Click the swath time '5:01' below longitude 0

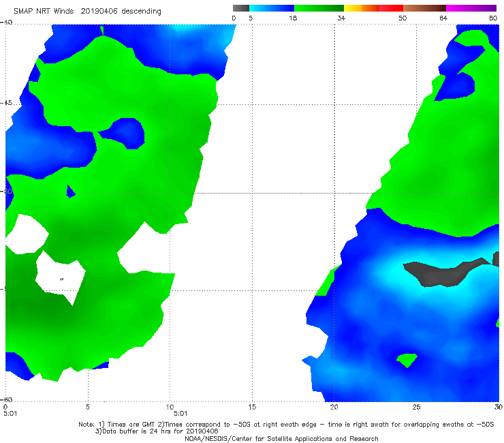pyautogui.click(x=10, y=414)
